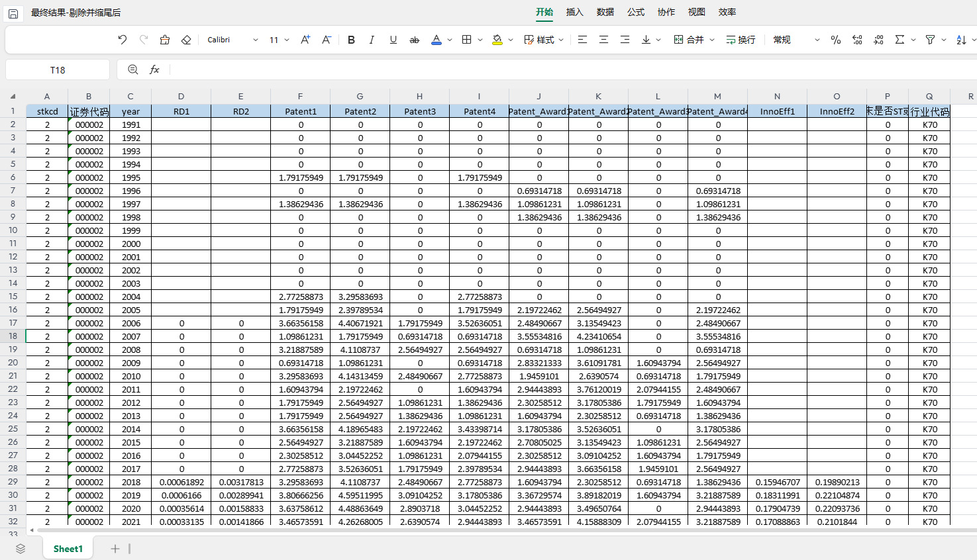Click the filter funnel icon
This screenshot has width=977, height=560.
click(x=930, y=40)
